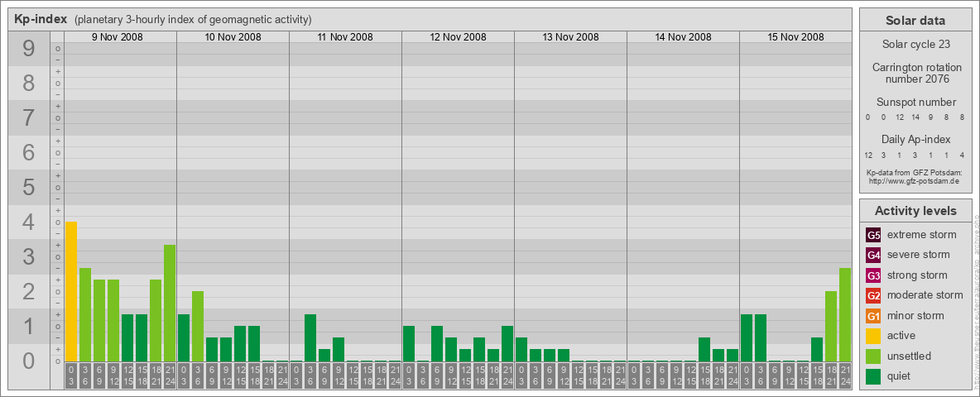Screen dimensions: 980x397
Task: Click the '11 Nov 2008' date header
Action: tap(345, 37)
